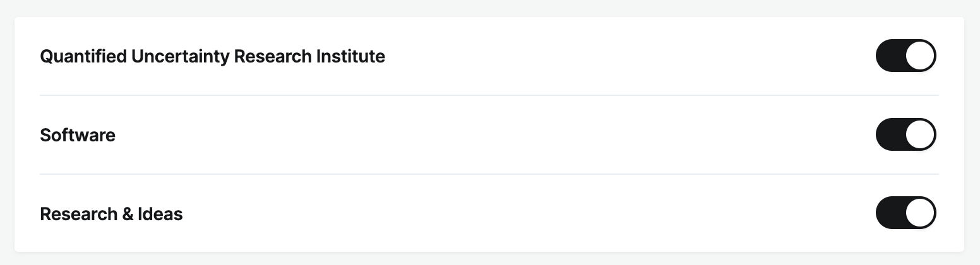Disable the Software category toggle
Screen dimensions: 980x265
(x=905, y=134)
